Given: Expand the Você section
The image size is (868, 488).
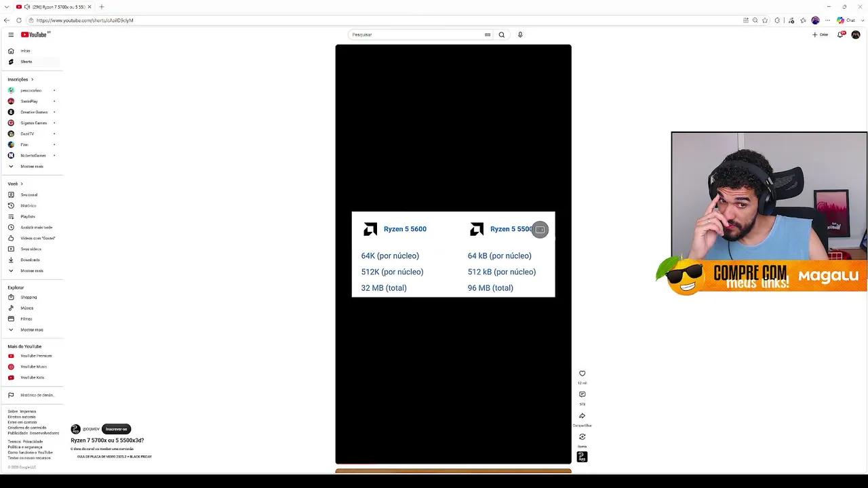Looking at the screenshot, I should point(15,184).
